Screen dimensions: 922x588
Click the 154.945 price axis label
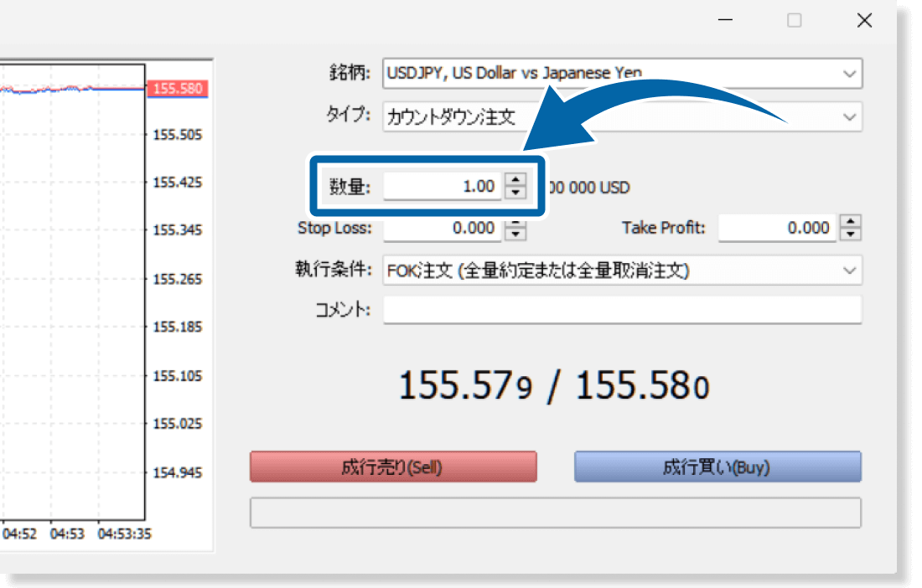coord(178,473)
